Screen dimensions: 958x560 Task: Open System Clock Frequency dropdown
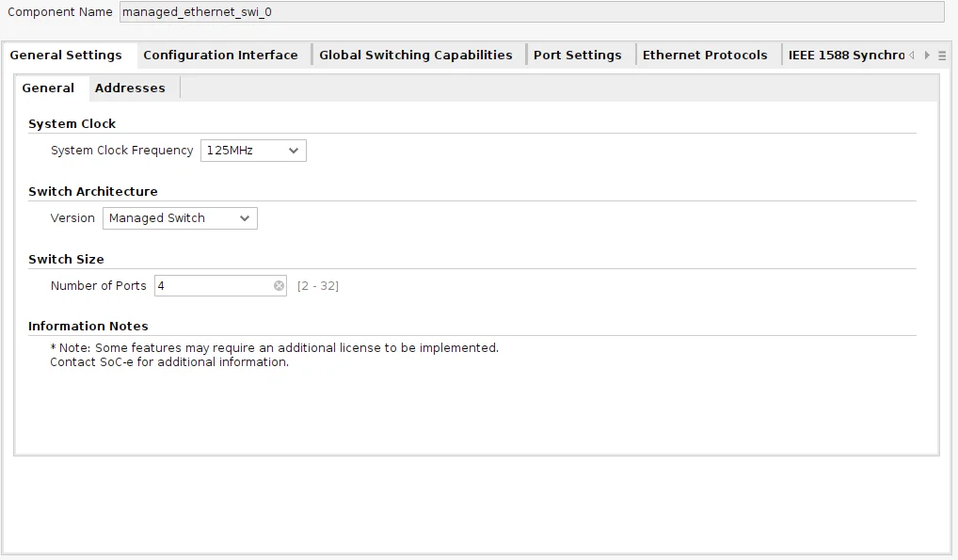coord(253,151)
